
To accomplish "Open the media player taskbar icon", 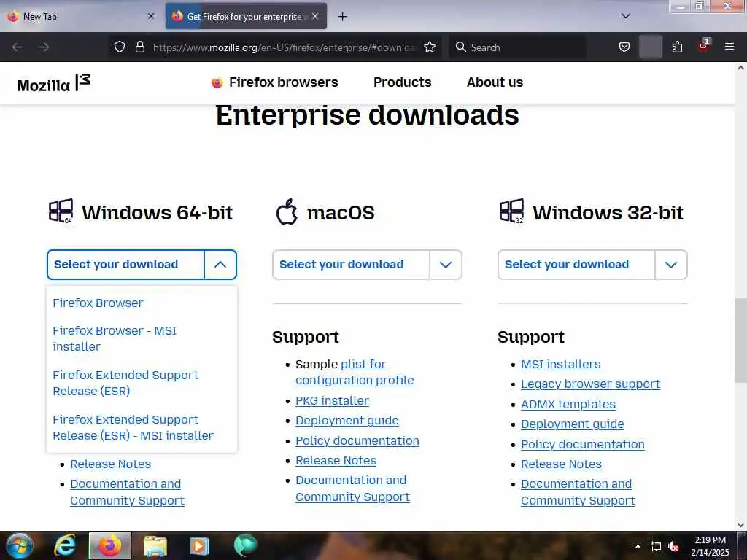I will (200, 545).
